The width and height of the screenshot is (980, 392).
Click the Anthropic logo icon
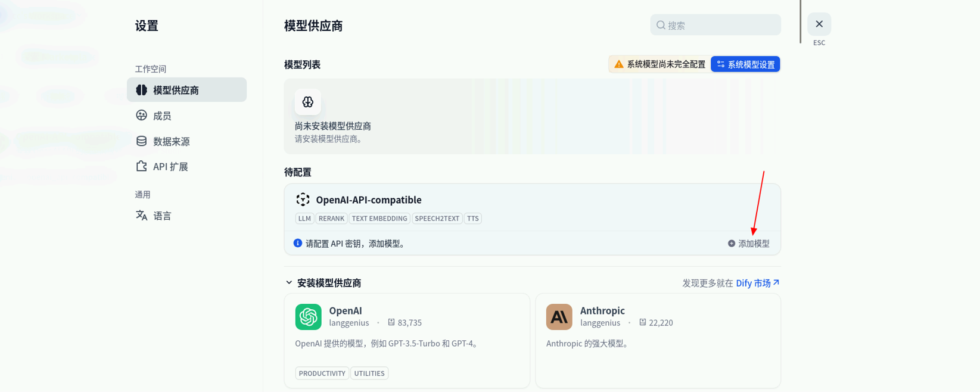pos(559,317)
